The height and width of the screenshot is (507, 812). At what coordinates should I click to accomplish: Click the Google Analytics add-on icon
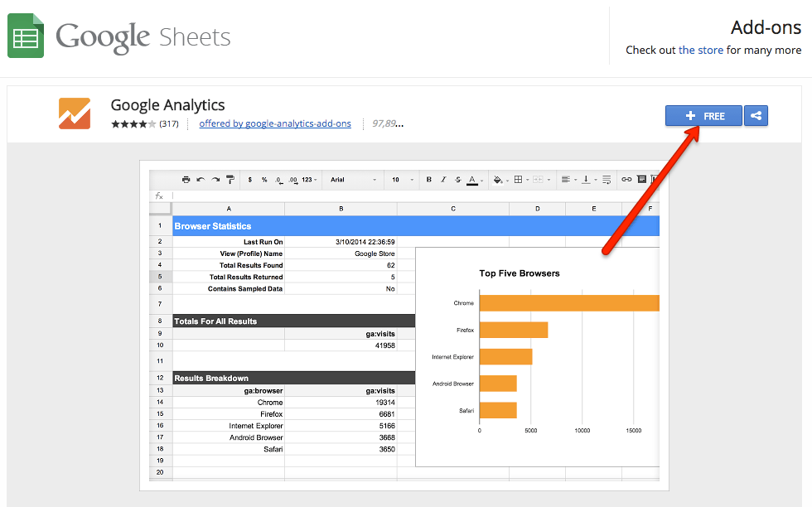75,113
